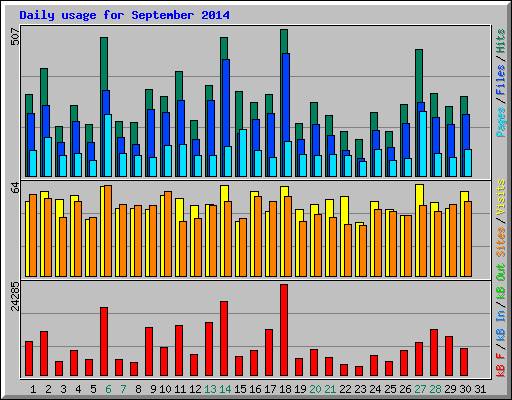Select day label '30' on the x-axis
Screen dimensions: 512x400
click(465, 389)
